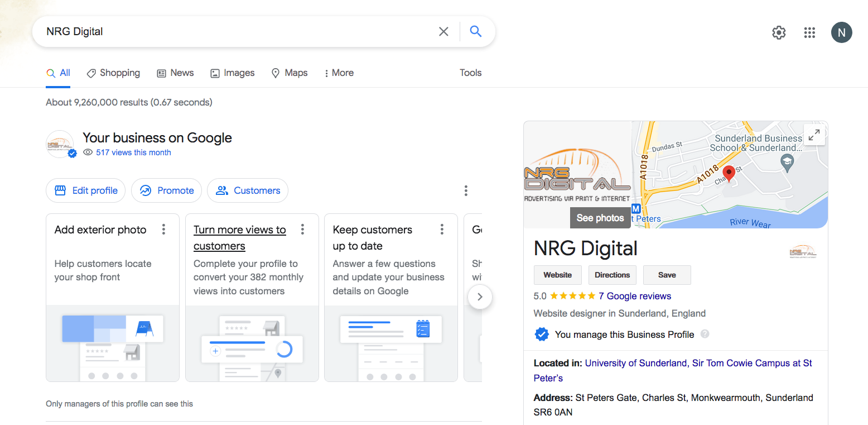Open 517 views this month link
The height and width of the screenshot is (425, 868).
coord(133,152)
